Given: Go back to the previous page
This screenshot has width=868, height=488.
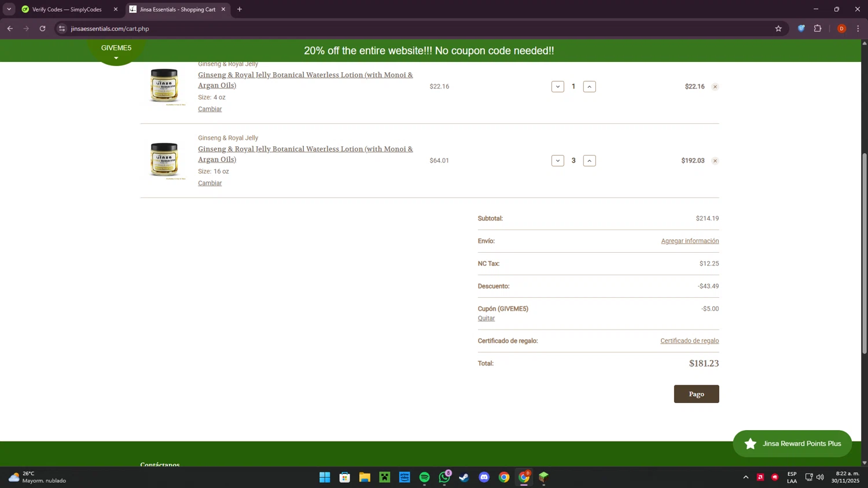Looking at the screenshot, I should pyautogui.click(x=10, y=28).
